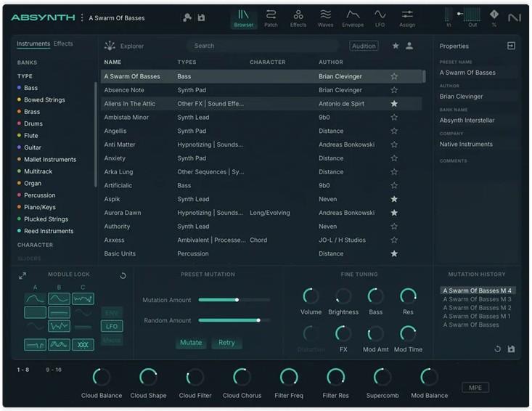Toggle the LFO module lock
Viewport: 532px width, 411px height.
tap(112, 327)
